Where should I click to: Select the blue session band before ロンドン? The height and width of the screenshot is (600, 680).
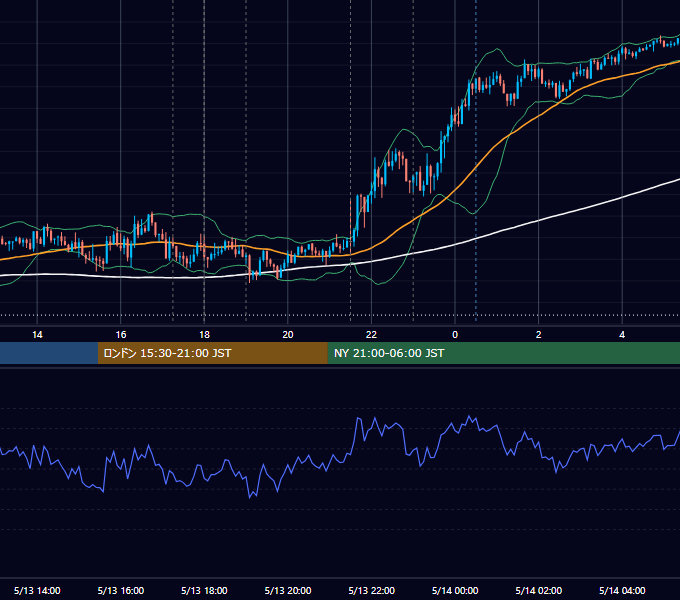pos(49,353)
